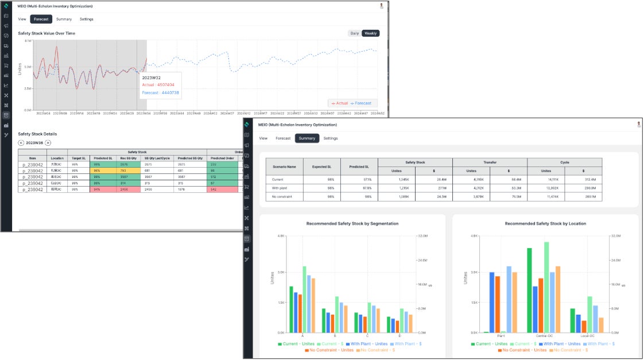
Task: Go to the previous week before 2023W36
Action: click(x=21, y=143)
